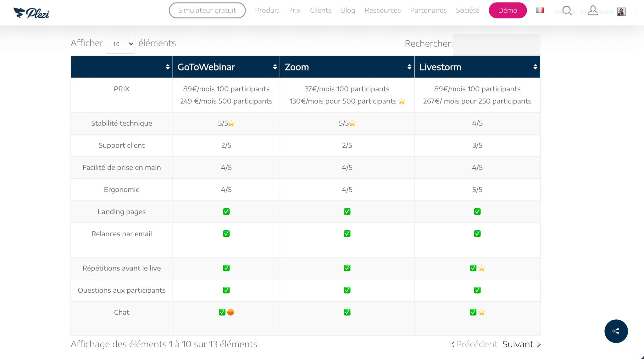
Task: Toggle the Questions aux participants checkbox for Livestorm
Action: pyautogui.click(x=477, y=290)
